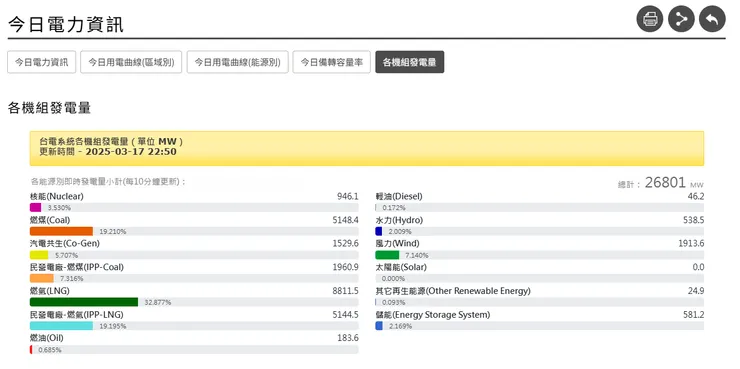The width and height of the screenshot is (740, 369).
Task: Open the 今日電力資訊 tab
Action: (42, 62)
